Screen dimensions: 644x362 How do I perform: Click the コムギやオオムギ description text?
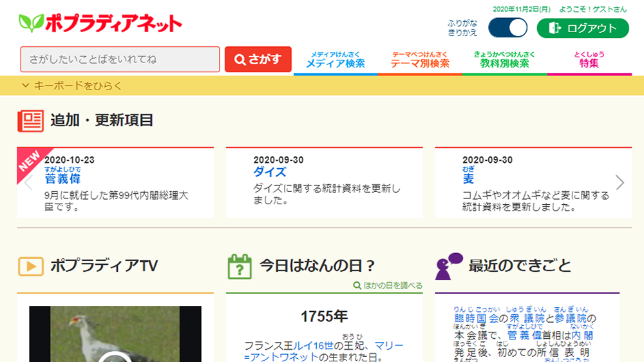point(536,201)
